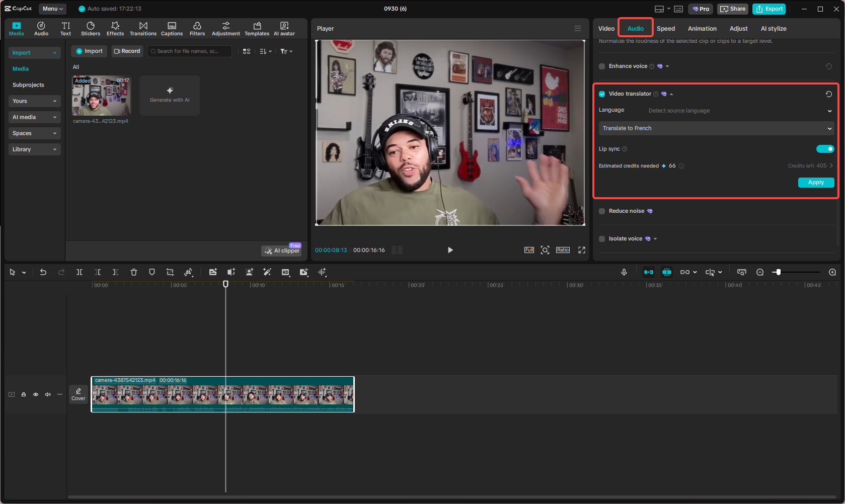This screenshot has height=504, width=845.
Task: Enable the Enhance voice checkbox
Action: [x=602, y=66]
